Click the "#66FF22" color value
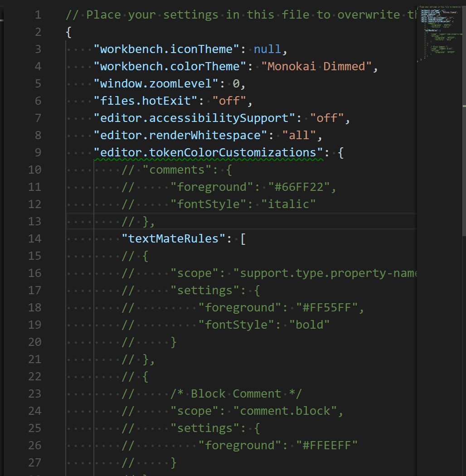This screenshot has height=476, width=466. point(299,187)
